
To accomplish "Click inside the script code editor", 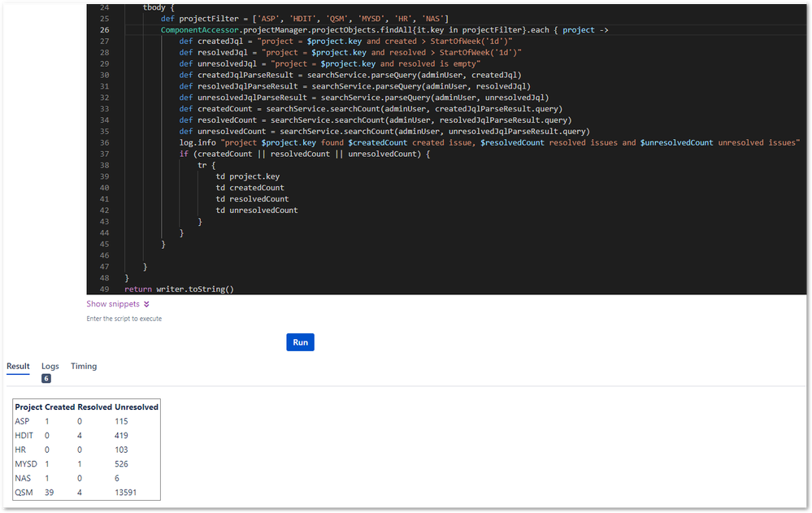I will click(x=446, y=149).
